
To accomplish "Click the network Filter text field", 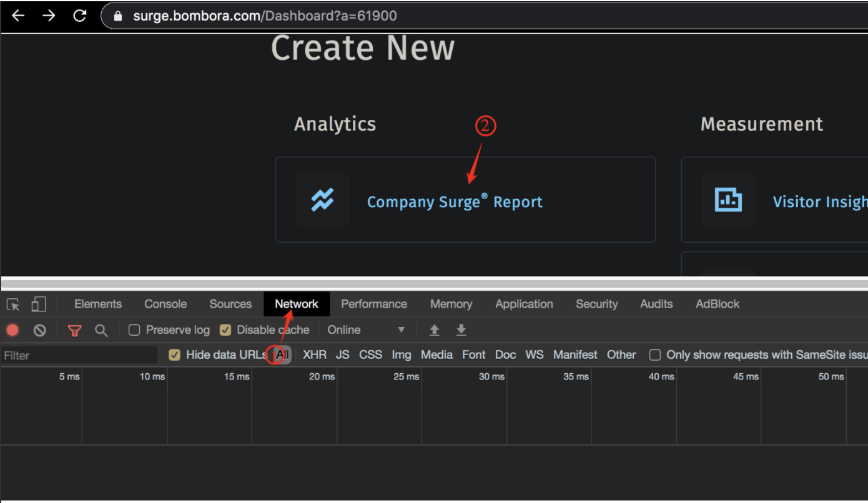I will [x=79, y=356].
